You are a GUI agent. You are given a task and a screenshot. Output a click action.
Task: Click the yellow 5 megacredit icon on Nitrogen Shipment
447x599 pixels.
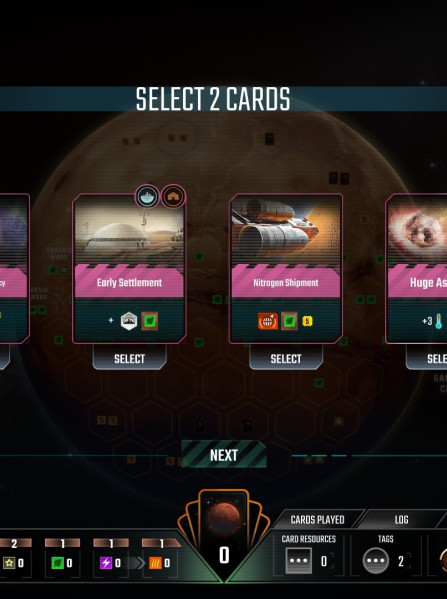(307, 321)
